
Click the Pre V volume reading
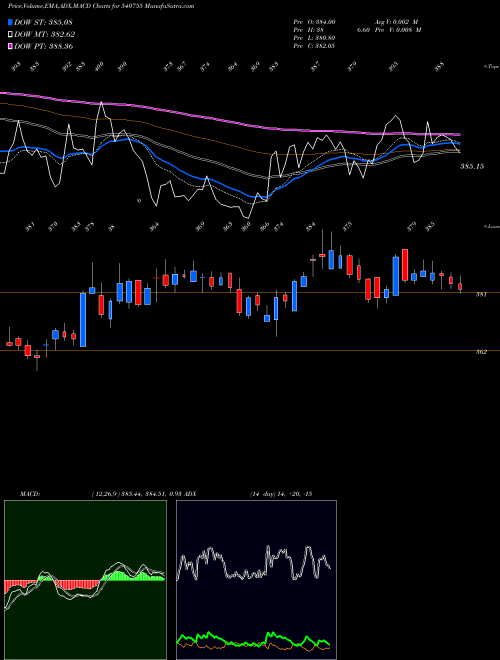click(x=398, y=30)
